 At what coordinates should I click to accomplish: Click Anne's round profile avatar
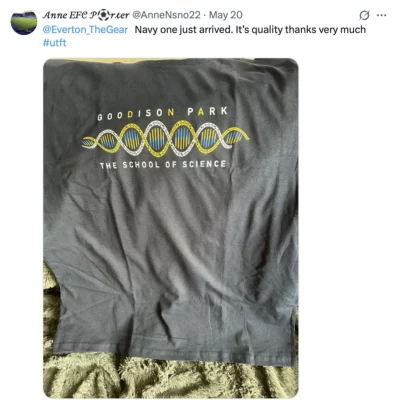[x=24, y=22]
